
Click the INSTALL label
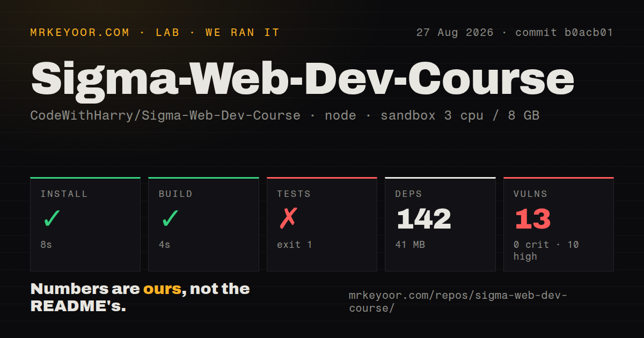pyautogui.click(x=64, y=194)
